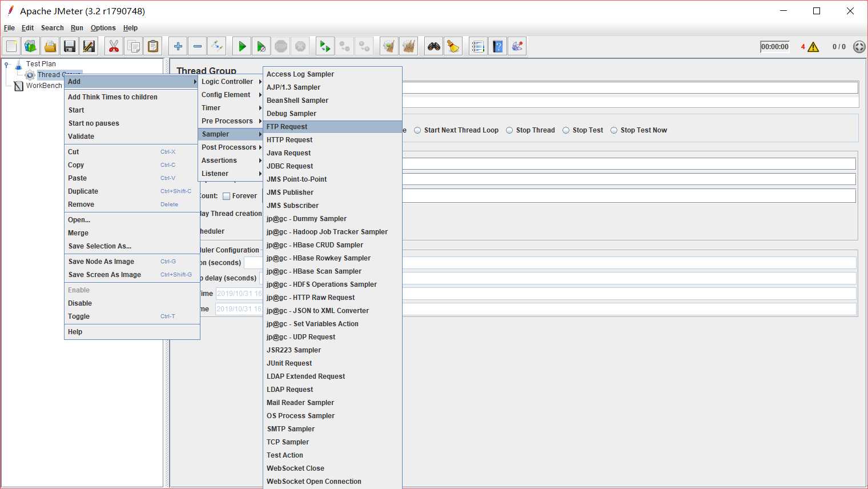
Task: Click the Search binoculars icon
Action: coord(434,46)
